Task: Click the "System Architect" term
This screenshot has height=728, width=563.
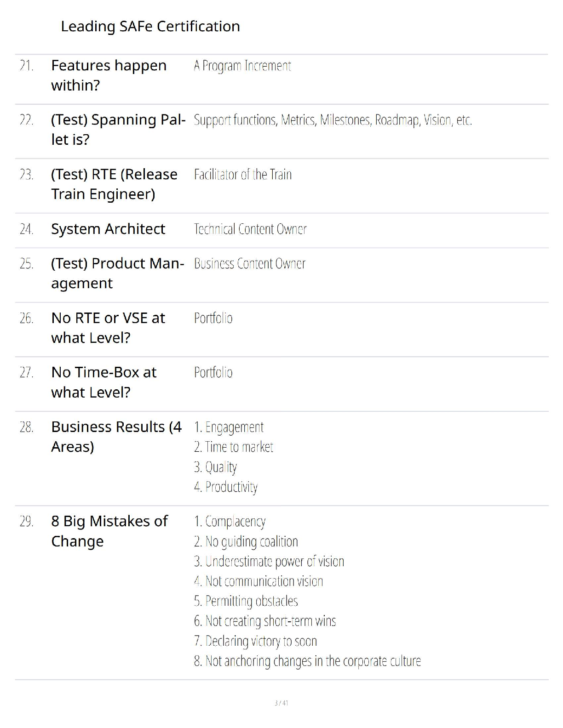Action: click(x=108, y=229)
